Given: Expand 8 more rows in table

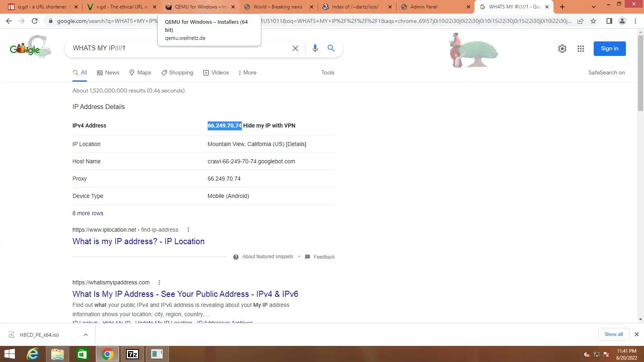Looking at the screenshot, I should pos(88,213).
